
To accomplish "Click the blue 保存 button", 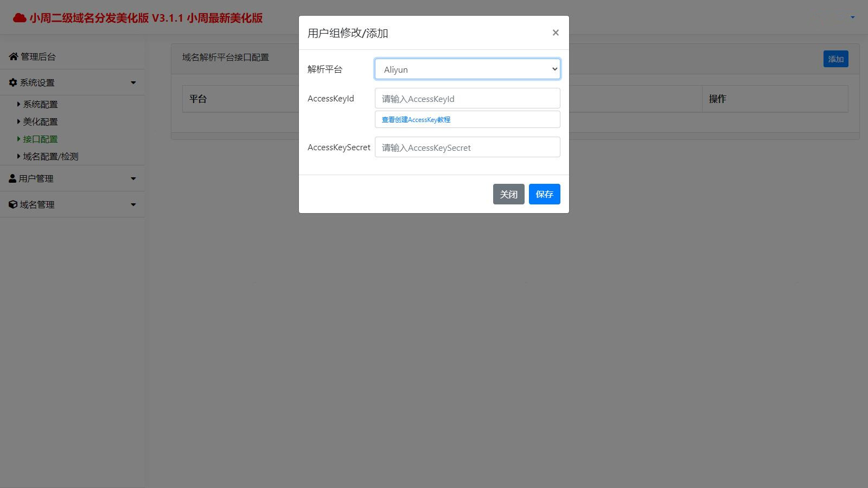I will click(545, 194).
